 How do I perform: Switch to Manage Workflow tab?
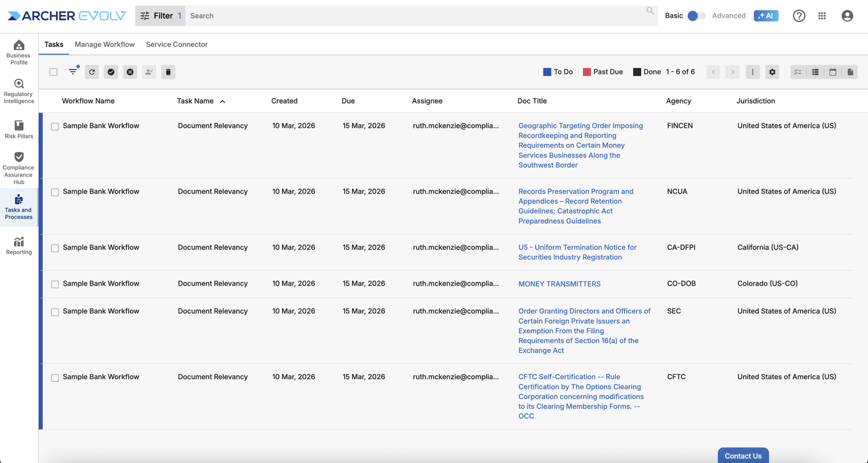click(x=104, y=44)
